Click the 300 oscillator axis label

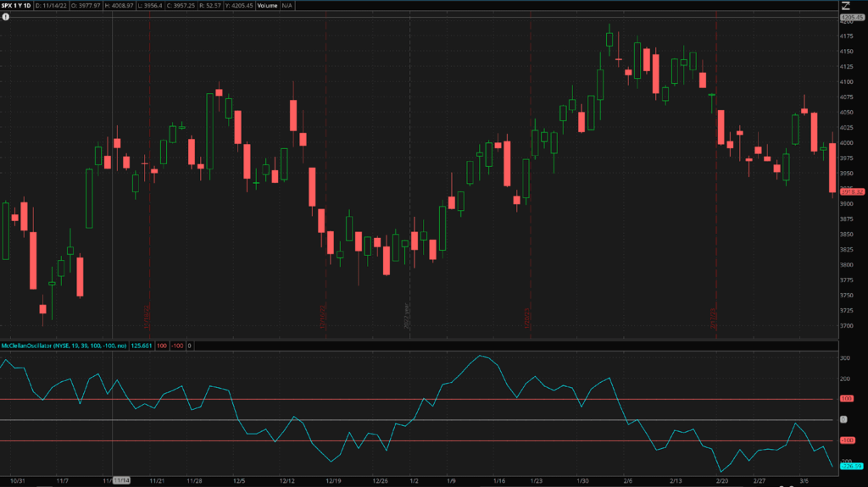845,358
